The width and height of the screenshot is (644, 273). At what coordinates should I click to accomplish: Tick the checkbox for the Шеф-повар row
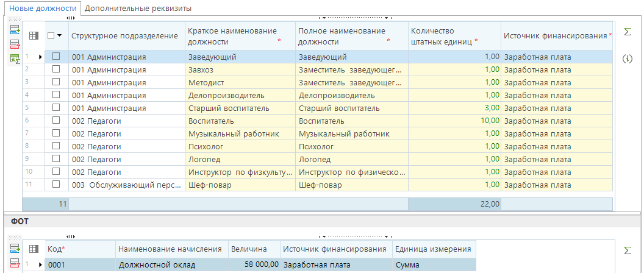point(56,184)
